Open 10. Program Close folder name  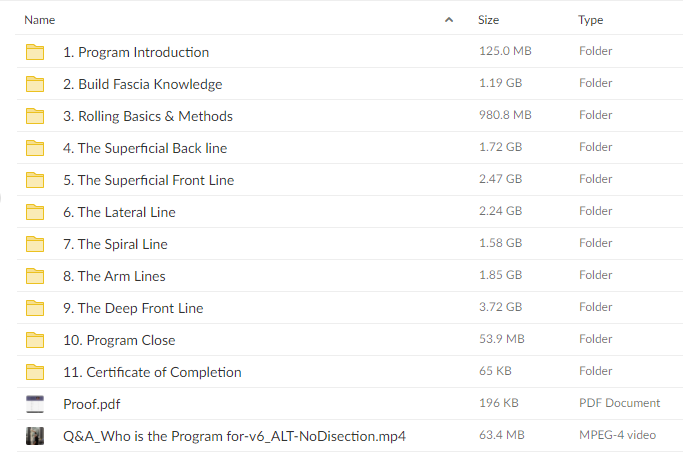click(119, 340)
